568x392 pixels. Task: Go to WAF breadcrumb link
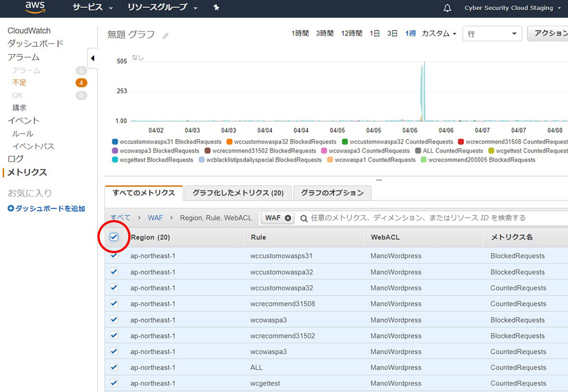[x=155, y=218]
